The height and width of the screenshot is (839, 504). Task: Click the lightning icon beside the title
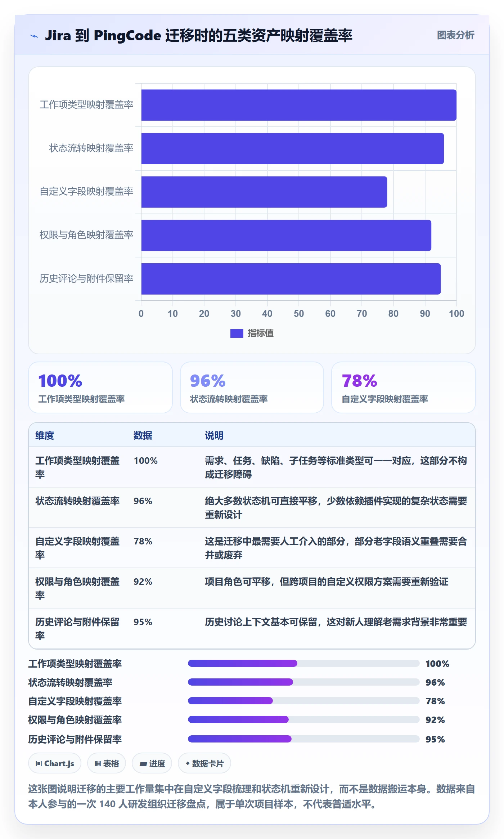tap(34, 36)
